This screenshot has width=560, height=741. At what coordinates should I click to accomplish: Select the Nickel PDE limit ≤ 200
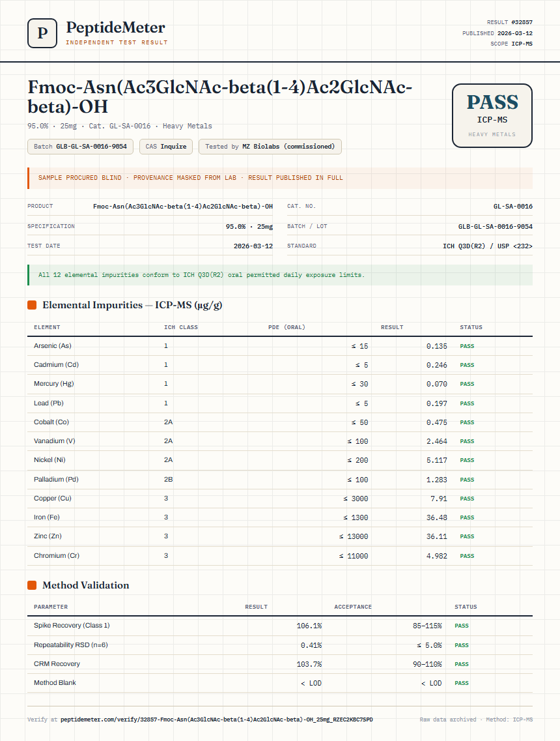coord(357,460)
